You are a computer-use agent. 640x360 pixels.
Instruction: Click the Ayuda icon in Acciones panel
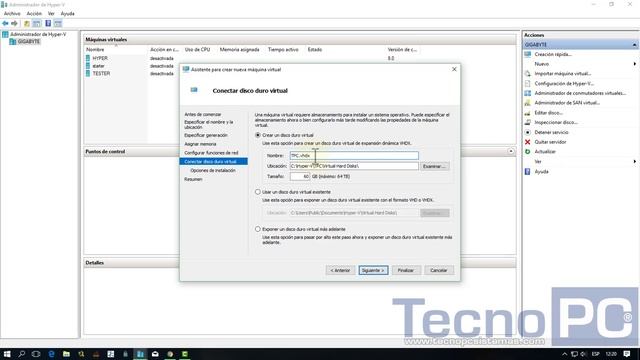click(x=527, y=171)
